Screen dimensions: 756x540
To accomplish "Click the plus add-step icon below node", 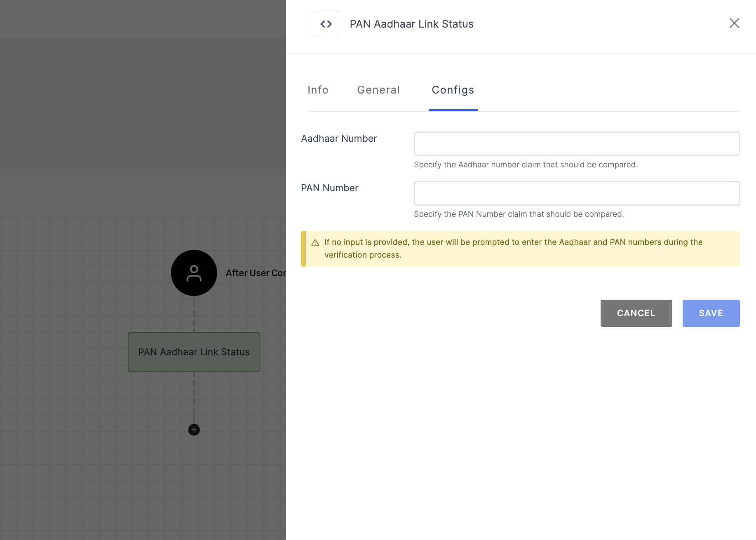I will tap(194, 430).
